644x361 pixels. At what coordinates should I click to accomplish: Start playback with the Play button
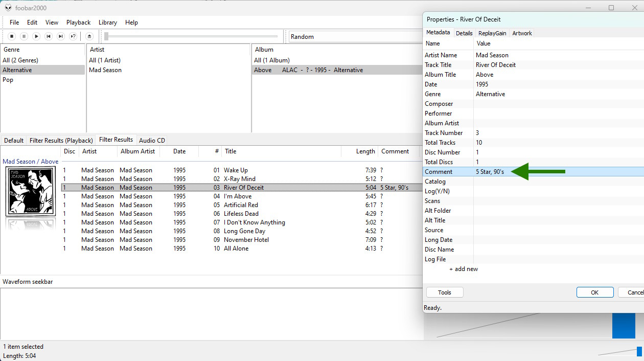(x=36, y=36)
